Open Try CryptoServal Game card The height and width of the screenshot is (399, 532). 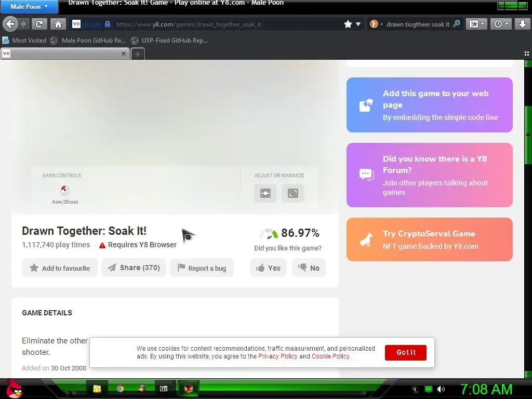pyautogui.click(x=430, y=240)
